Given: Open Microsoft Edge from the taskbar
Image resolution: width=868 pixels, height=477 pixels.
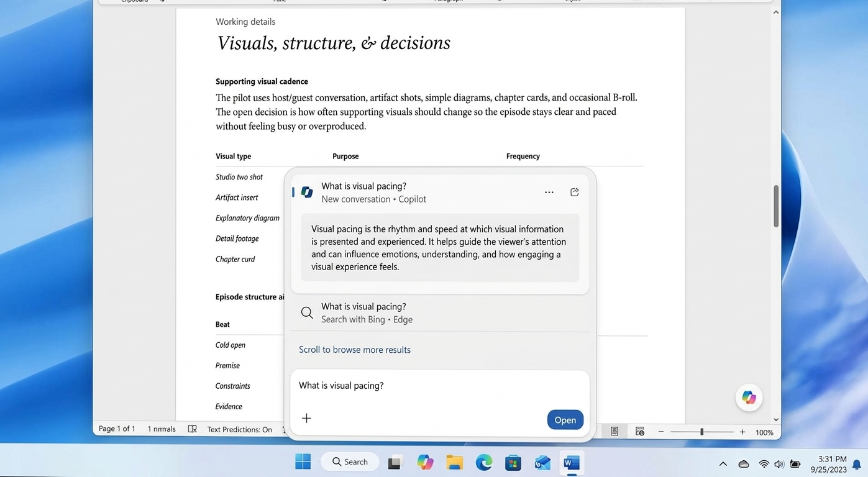Looking at the screenshot, I should point(484,462).
